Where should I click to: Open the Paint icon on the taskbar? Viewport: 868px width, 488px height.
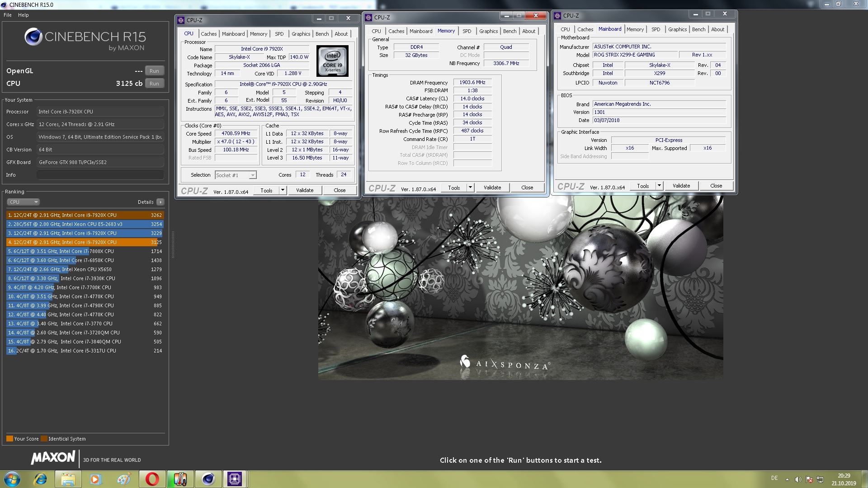coord(123,479)
